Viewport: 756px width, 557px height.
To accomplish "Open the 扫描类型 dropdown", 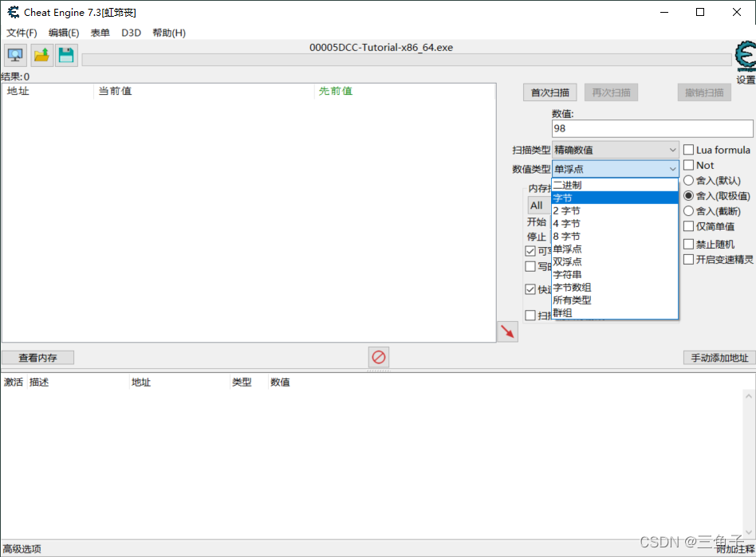I will click(x=615, y=150).
